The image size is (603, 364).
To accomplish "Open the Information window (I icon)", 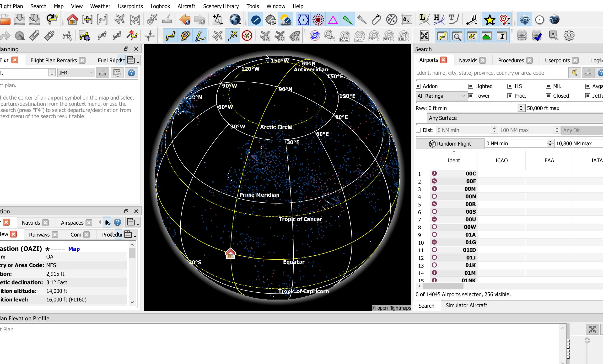I will click(x=502, y=36).
